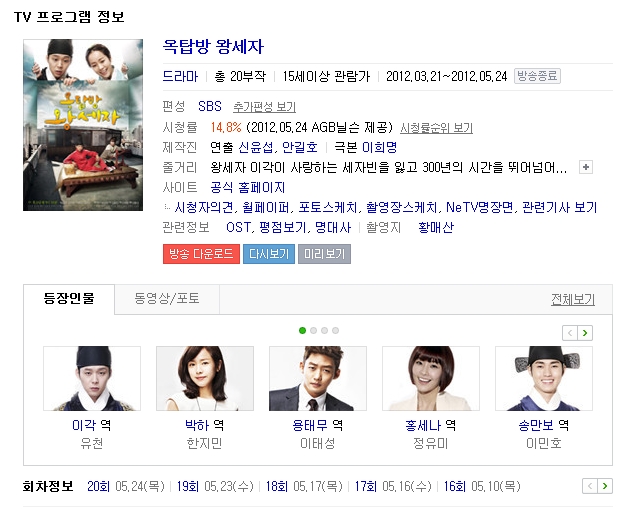619x509 pixels.
Task: Open the 옥탑방 왕세자 poster image
Action: tap(83, 125)
